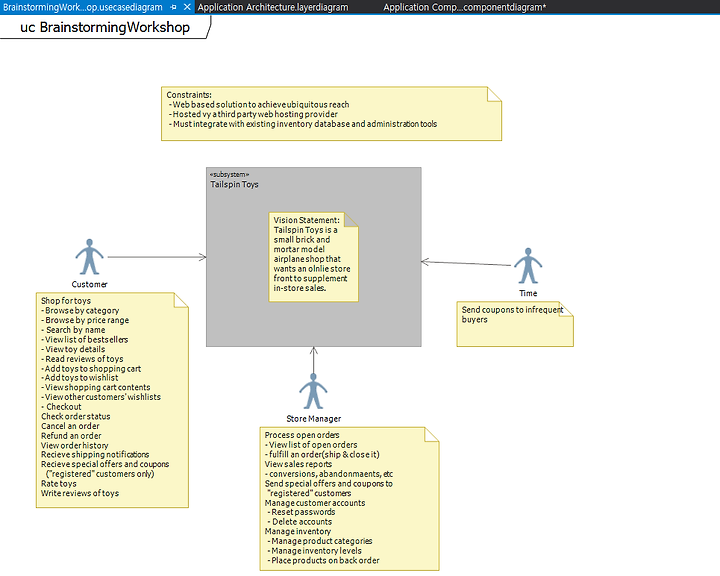Click 'Web based solution' constraint line
The image size is (720, 576).
pyautogui.click(x=259, y=104)
